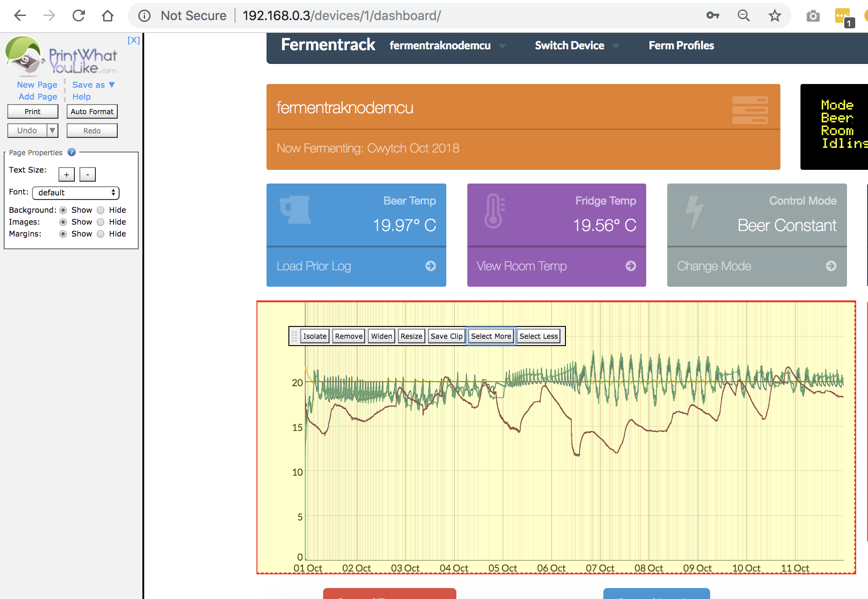Viewport: 868px width, 599px height.
Task: Click the 19.97° C beer temperature value
Action: click(404, 225)
